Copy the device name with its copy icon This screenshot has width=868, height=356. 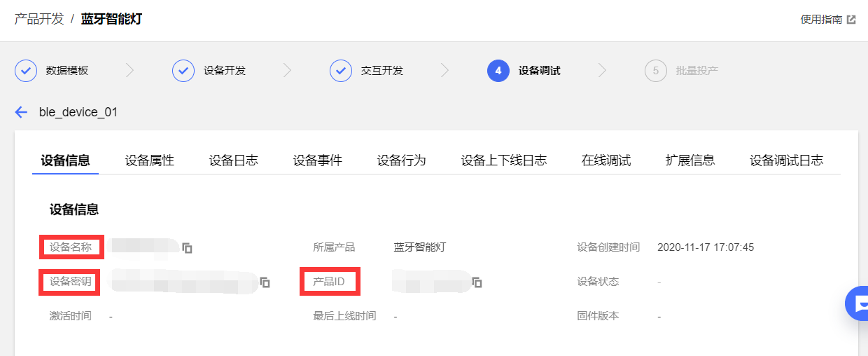point(187,247)
